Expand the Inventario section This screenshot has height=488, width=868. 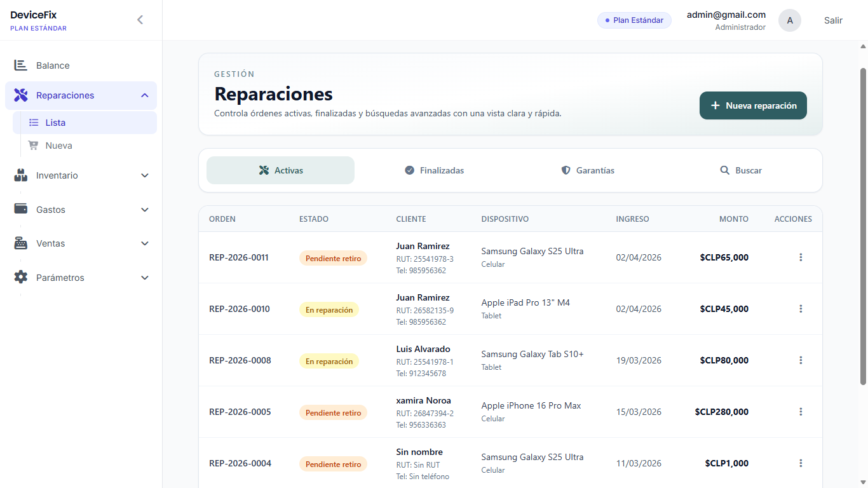[x=144, y=175]
